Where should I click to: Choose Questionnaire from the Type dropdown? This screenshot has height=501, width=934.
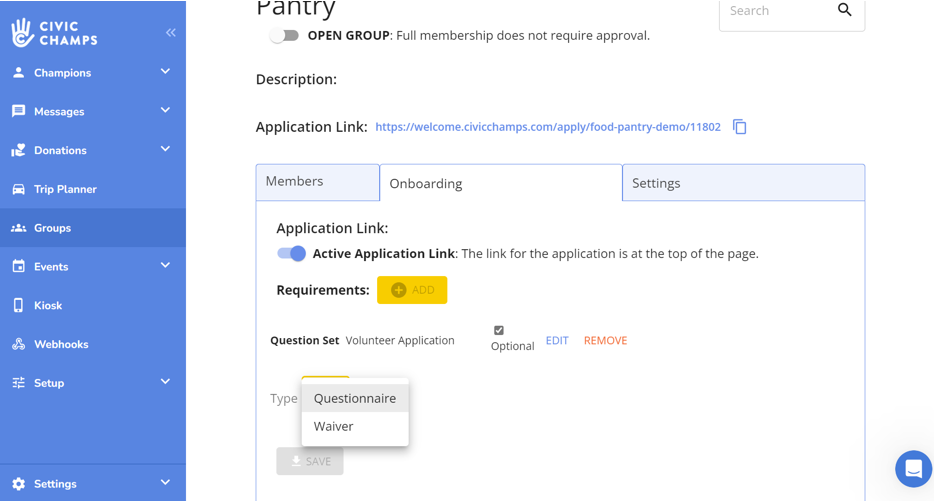pos(355,398)
